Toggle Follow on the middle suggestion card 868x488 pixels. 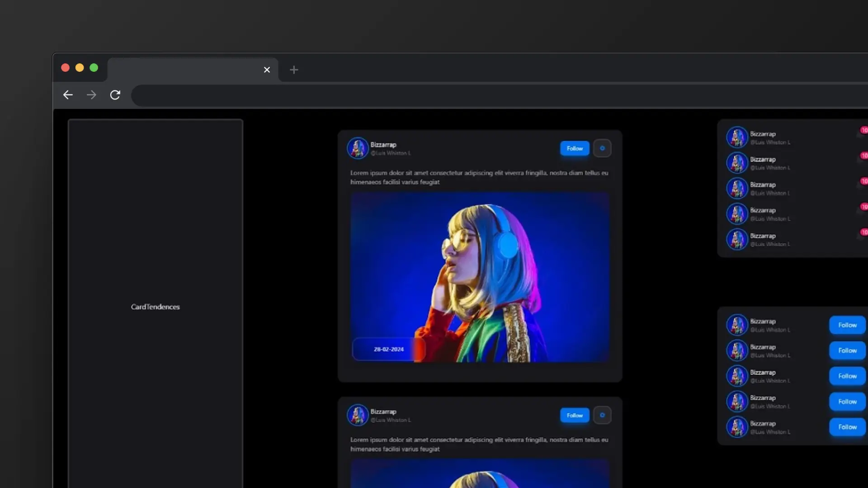(847, 375)
